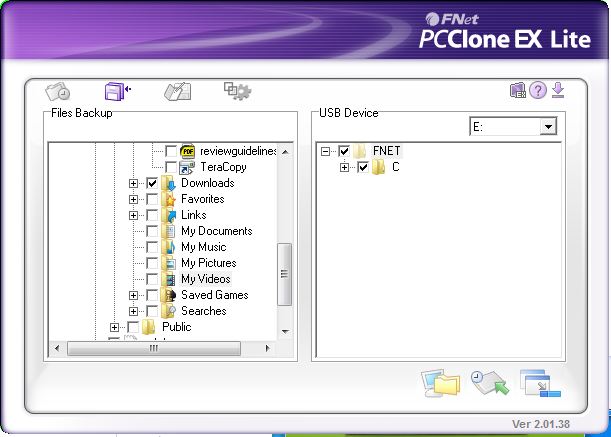
Task: Click the Favorites star folder icon
Action: (168, 199)
